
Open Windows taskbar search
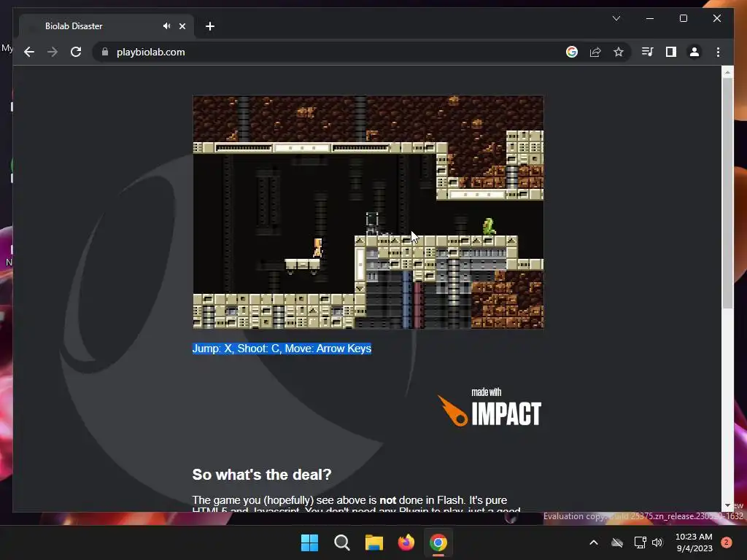coord(342,542)
